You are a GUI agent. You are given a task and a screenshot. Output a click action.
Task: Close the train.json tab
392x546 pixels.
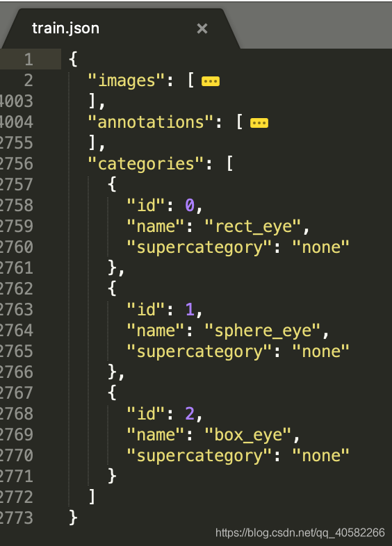[202, 28]
